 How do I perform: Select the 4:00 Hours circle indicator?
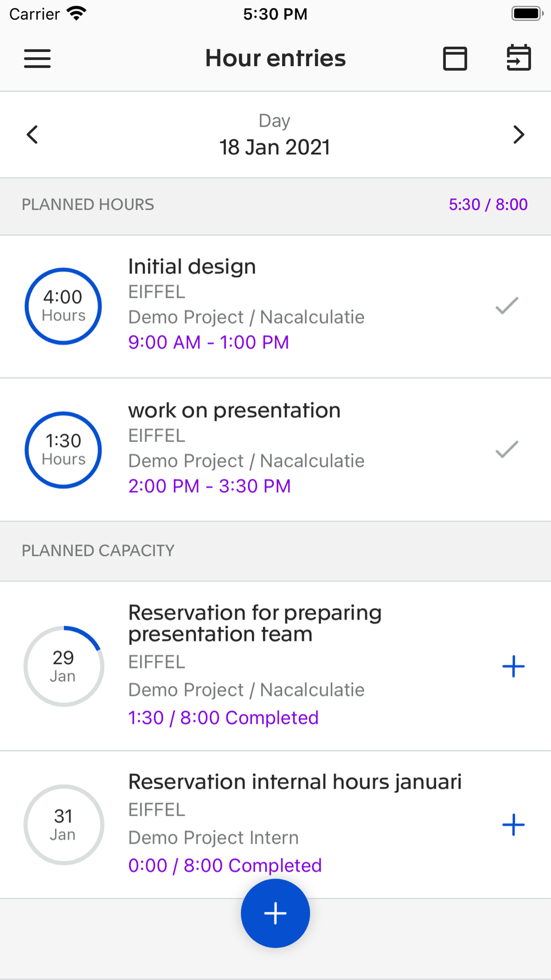click(63, 306)
